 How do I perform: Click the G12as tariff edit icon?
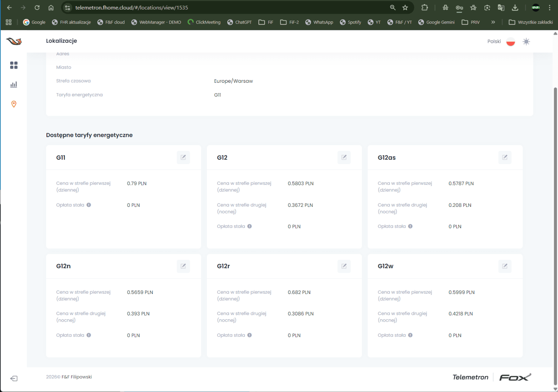(x=505, y=158)
